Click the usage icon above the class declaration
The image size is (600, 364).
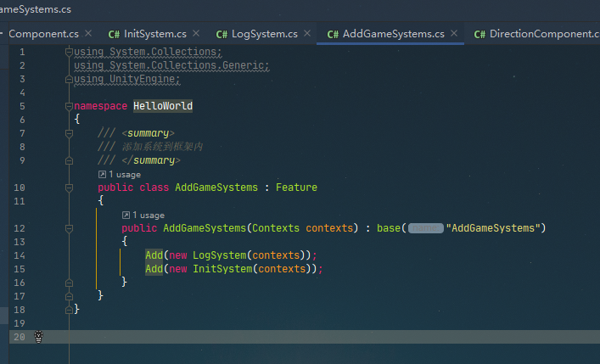102,175
